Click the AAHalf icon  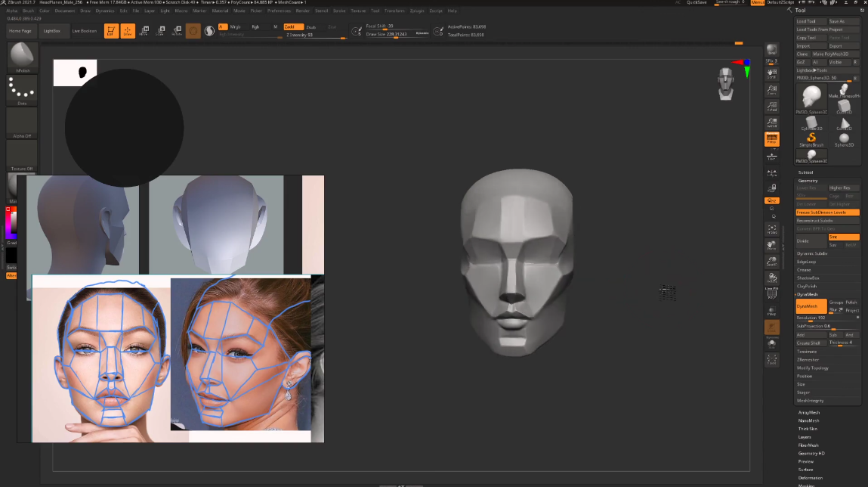tap(771, 123)
